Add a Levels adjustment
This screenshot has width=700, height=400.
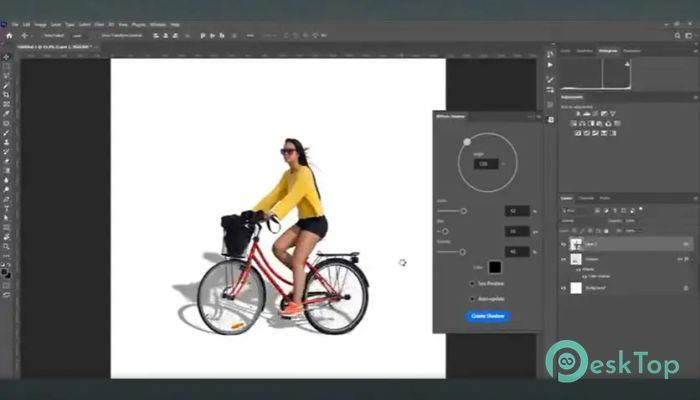[x=587, y=114]
